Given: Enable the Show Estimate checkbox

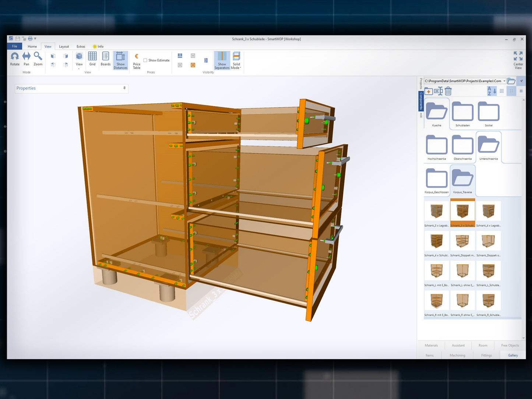Looking at the screenshot, I should tap(145, 60).
